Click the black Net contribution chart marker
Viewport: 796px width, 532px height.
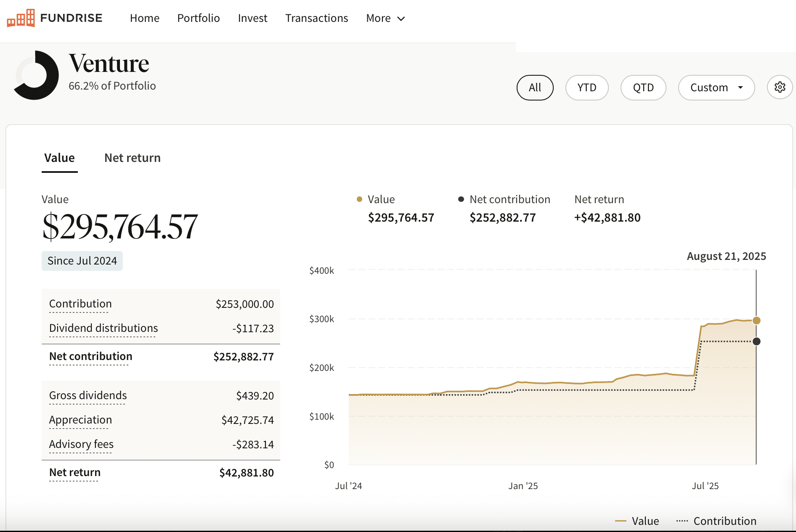[756, 341]
